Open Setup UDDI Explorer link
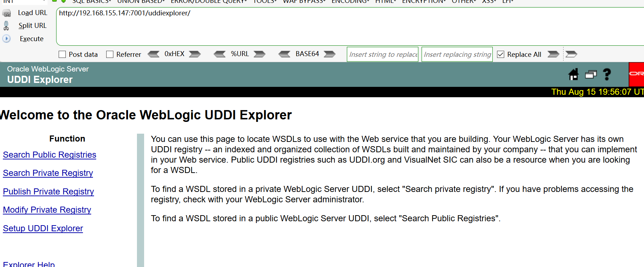 43,228
